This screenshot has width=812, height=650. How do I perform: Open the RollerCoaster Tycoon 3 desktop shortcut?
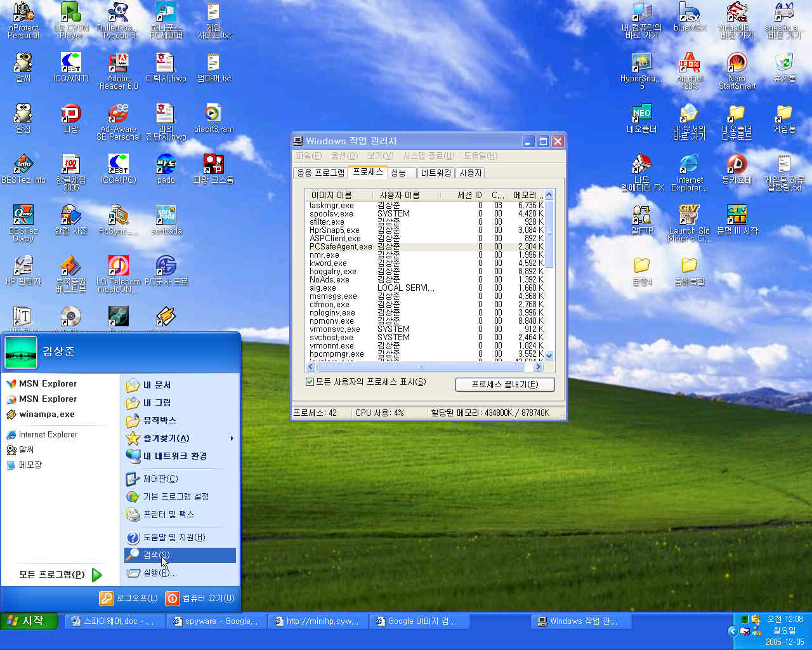pyautogui.click(x=117, y=13)
